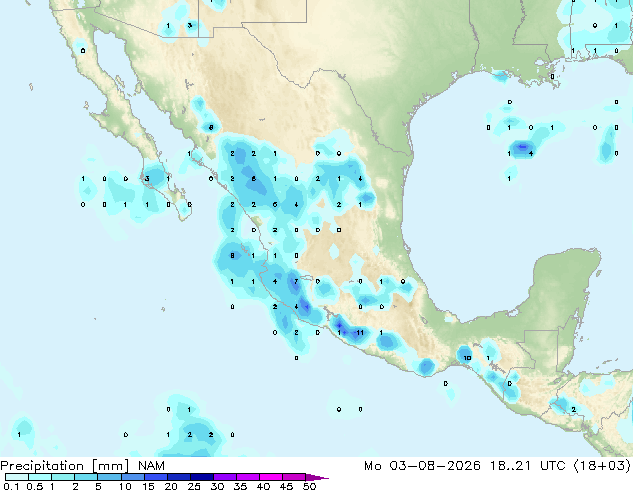Click legend label "25"
Viewport: 634px width, 490px height.
[x=193, y=486]
